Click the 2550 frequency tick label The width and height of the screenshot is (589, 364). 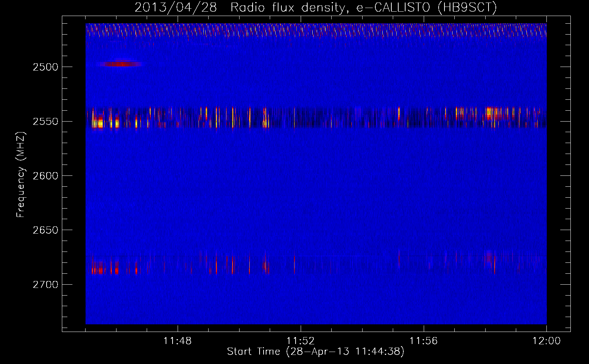click(x=46, y=122)
